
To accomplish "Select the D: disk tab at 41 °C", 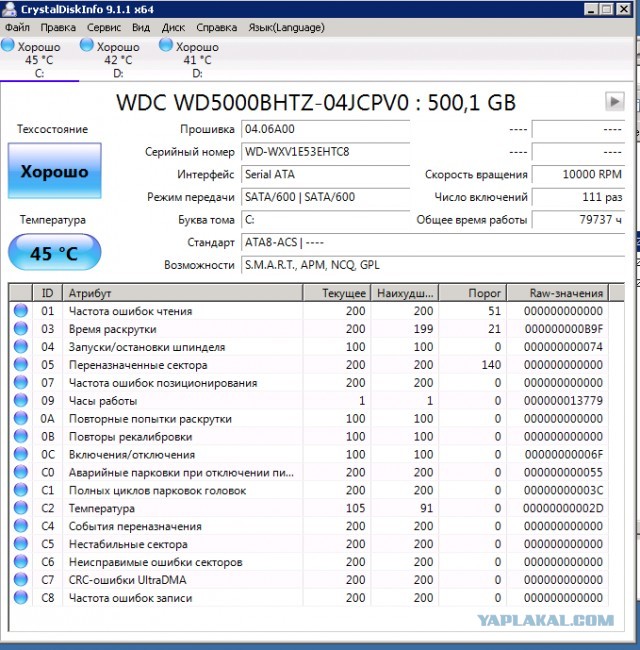I will coord(197,59).
